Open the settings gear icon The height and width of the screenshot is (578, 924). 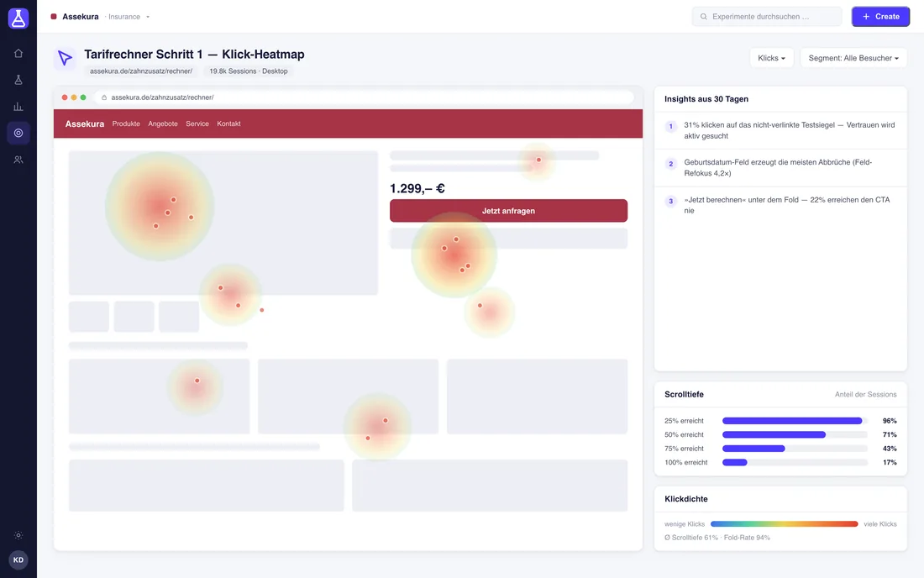point(18,536)
